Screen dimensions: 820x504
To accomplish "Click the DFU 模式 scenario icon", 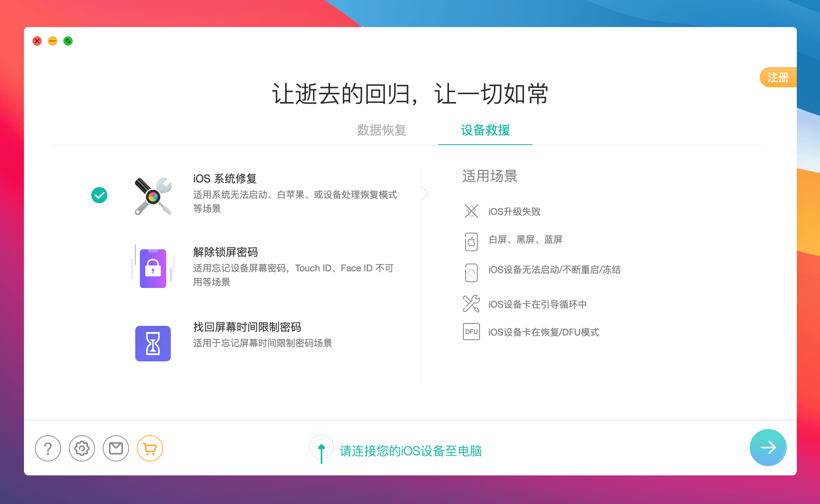I will tap(471, 332).
